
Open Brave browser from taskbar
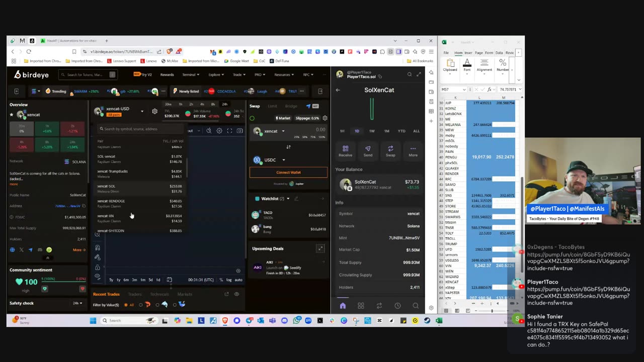pyautogui.click(x=225, y=321)
